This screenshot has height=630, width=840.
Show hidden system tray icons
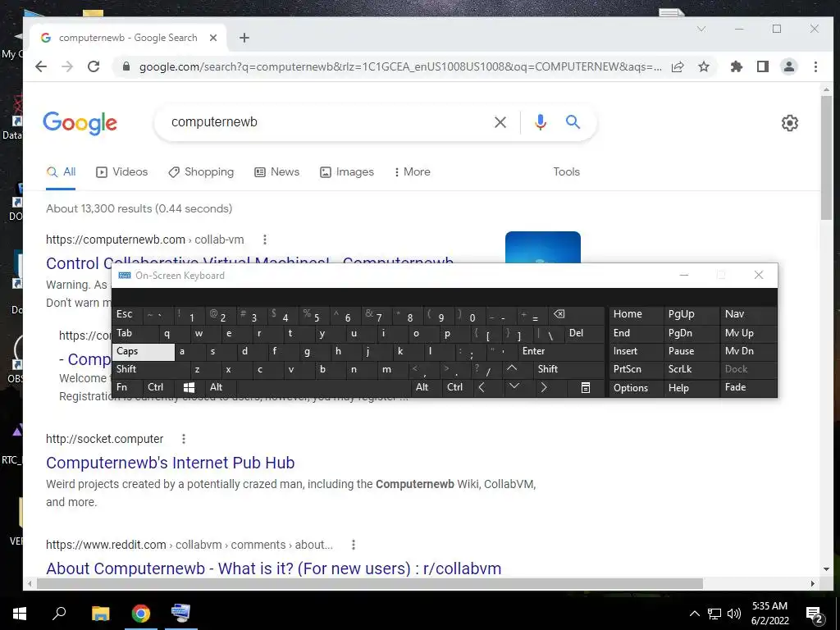click(694, 614)
